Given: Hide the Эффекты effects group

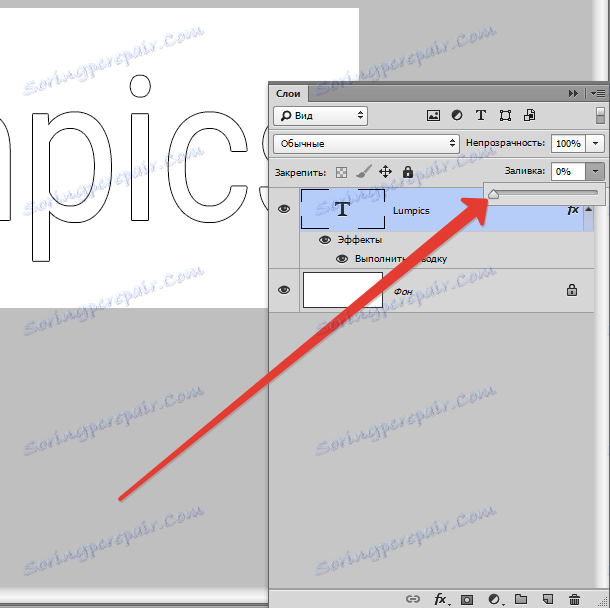Looking at the screenshot, I should coord(324,240).
